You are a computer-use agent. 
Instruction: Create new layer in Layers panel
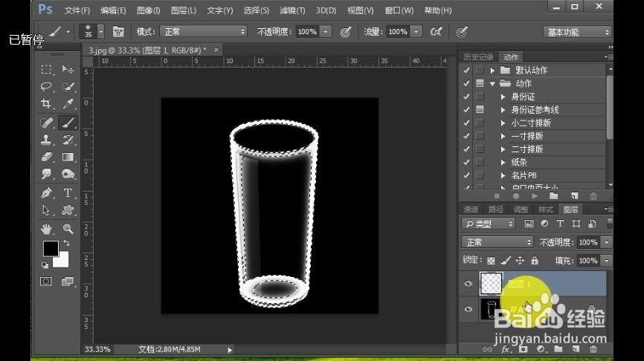tap(576, 349)
